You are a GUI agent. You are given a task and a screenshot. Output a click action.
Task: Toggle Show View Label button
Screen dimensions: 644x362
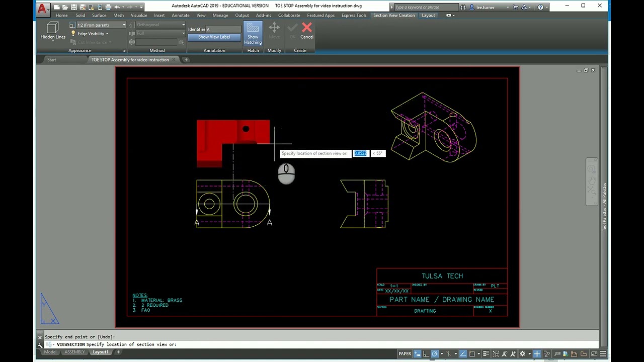tap(214, 37)
